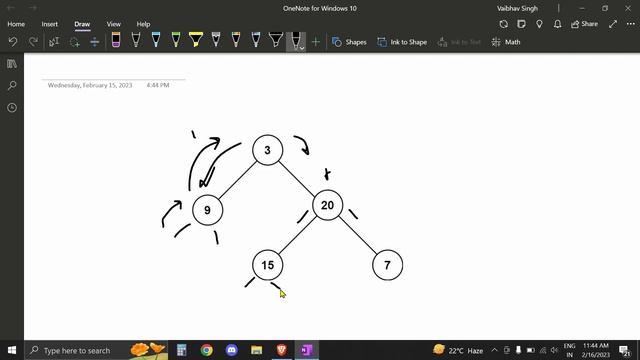The height and width of the screenshot is (360, 640).
Task: Open the Math assistant
Action: pos(506,42)
